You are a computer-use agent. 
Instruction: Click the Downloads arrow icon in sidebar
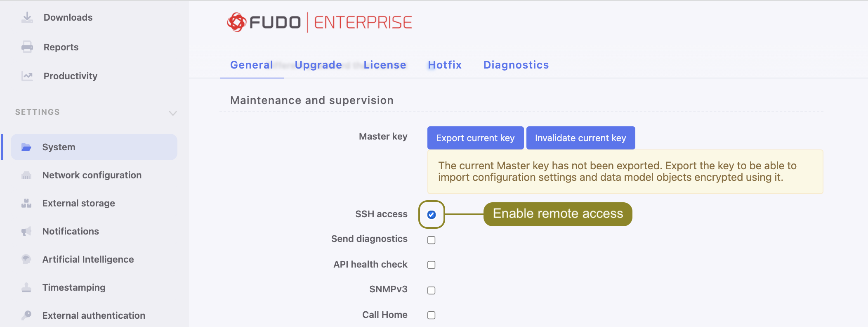[27, 17]
